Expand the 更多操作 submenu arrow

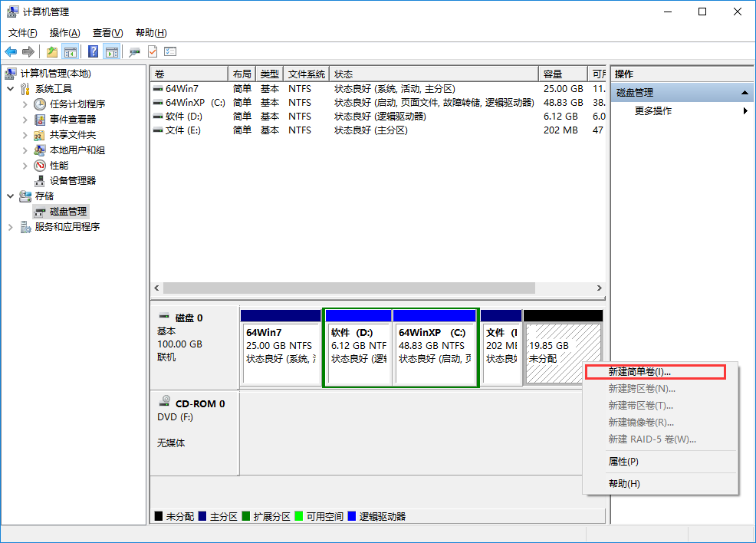pyautogui.click(x=744, y=110)
